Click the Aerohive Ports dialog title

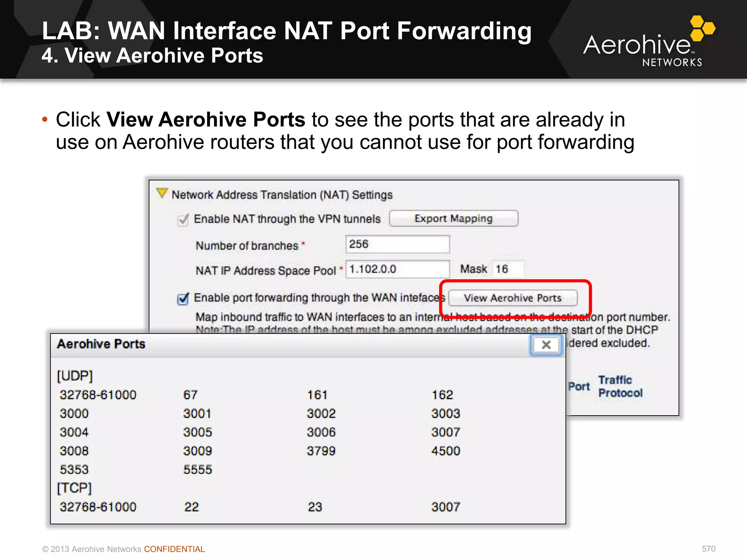[101, 344]
